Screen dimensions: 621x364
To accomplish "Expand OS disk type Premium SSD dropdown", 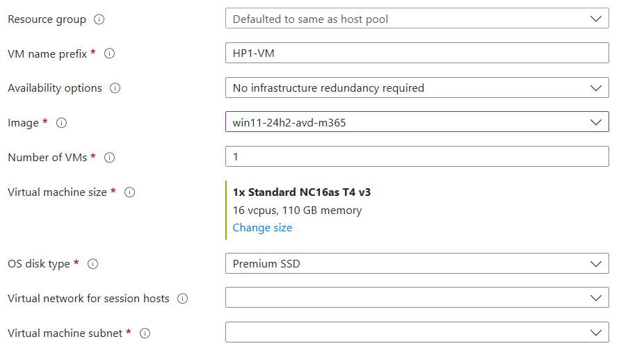I will pos(417,264).
